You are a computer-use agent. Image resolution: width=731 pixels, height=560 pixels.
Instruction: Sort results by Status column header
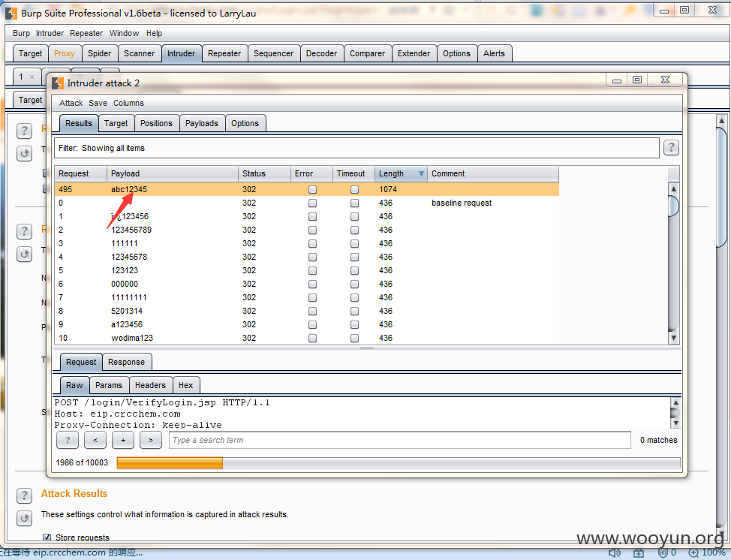[x=264, y=173]
